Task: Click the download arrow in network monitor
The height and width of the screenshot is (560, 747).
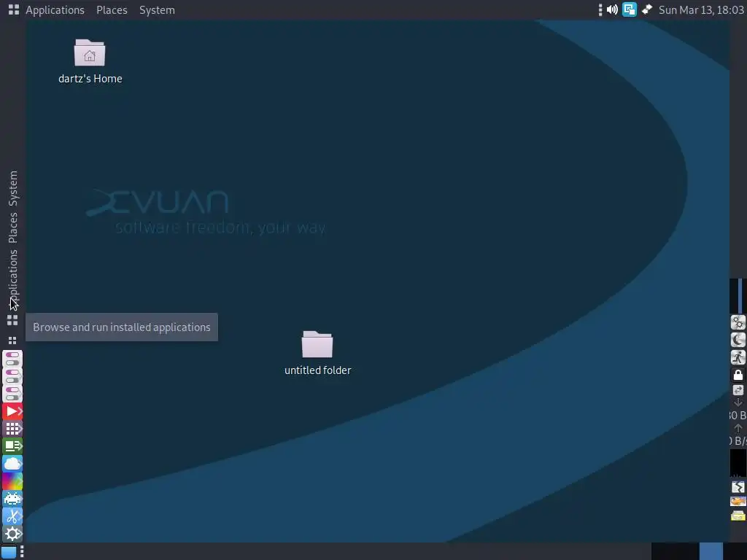Action: [x=738, y=402]
